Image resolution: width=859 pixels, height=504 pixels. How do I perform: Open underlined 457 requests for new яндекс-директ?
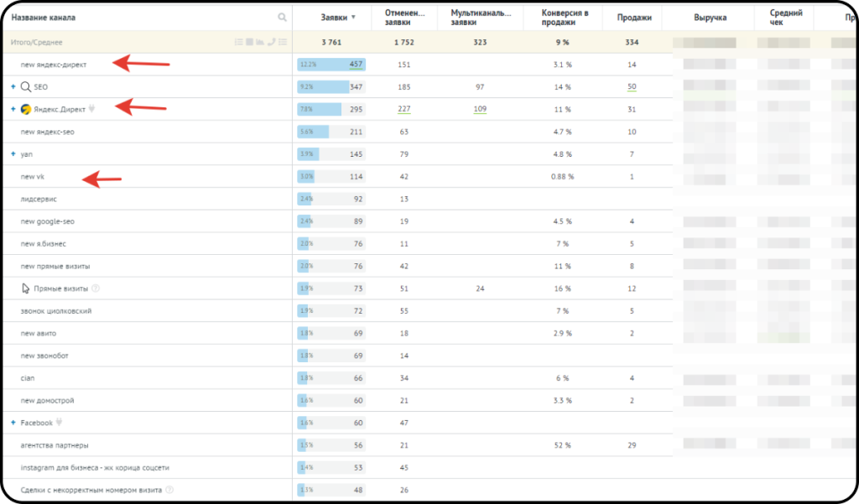click(x=356, y=64)
